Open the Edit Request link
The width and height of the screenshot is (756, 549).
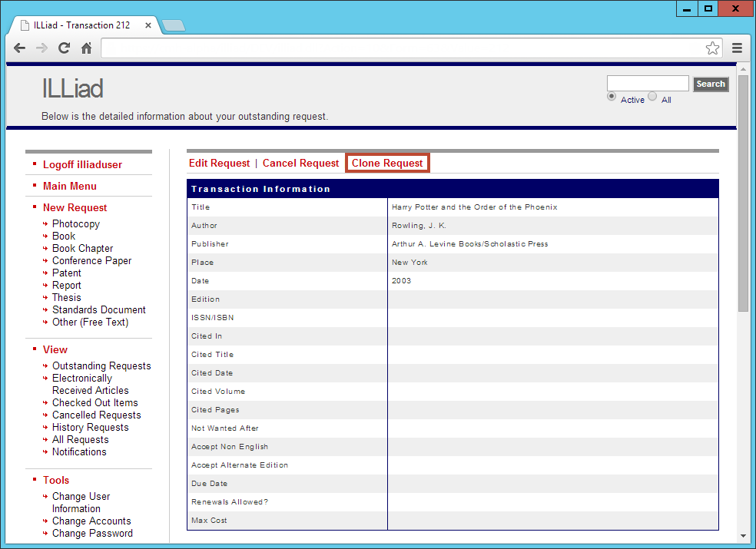tap(219, 163)
